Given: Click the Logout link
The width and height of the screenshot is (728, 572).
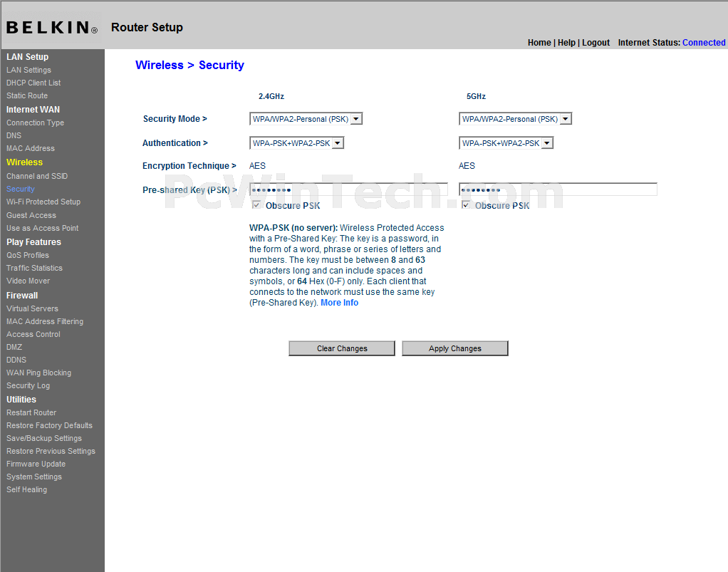Looking at the screenshot, I should point(596,43).
